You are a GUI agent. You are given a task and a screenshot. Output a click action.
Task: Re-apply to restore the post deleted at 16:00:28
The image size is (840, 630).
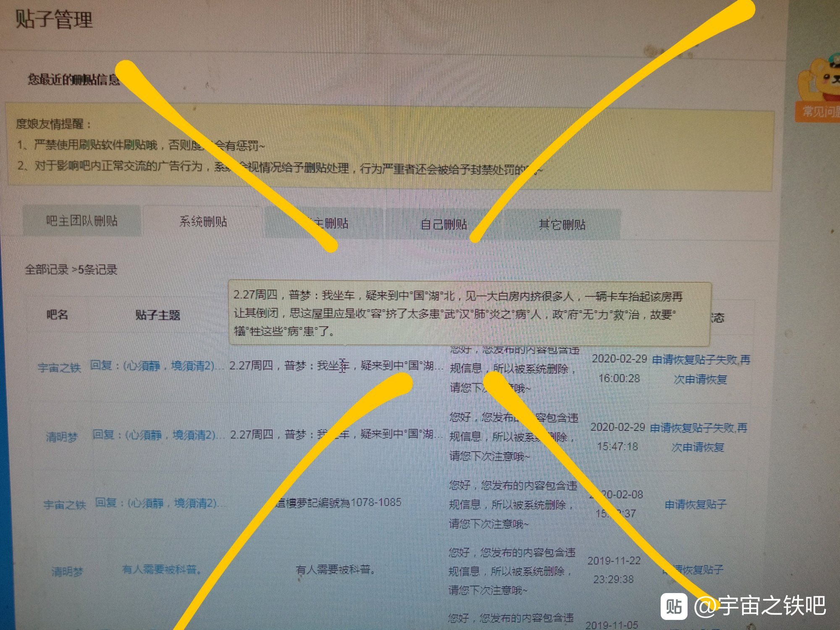click(701, 370)
